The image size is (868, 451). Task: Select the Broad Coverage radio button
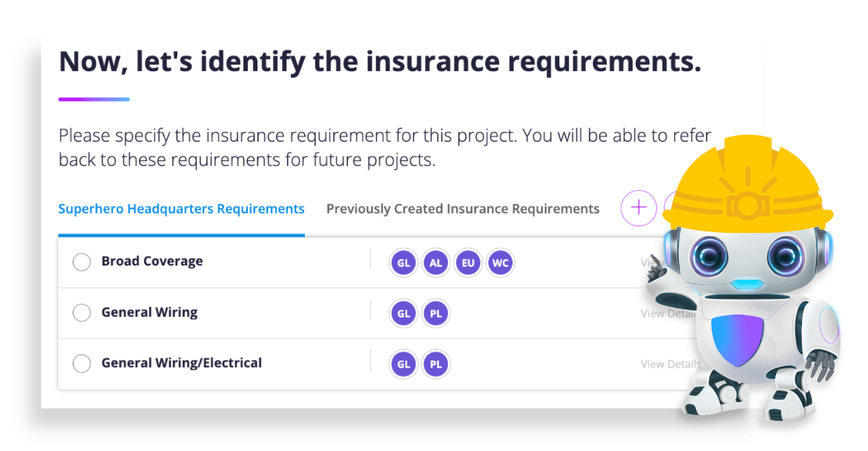click(82, 262)
